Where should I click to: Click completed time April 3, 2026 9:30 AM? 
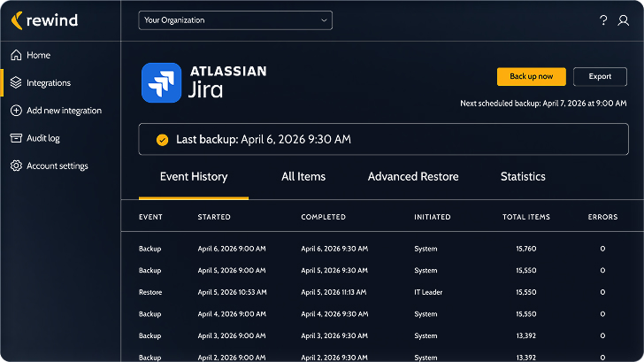point(334,335)
